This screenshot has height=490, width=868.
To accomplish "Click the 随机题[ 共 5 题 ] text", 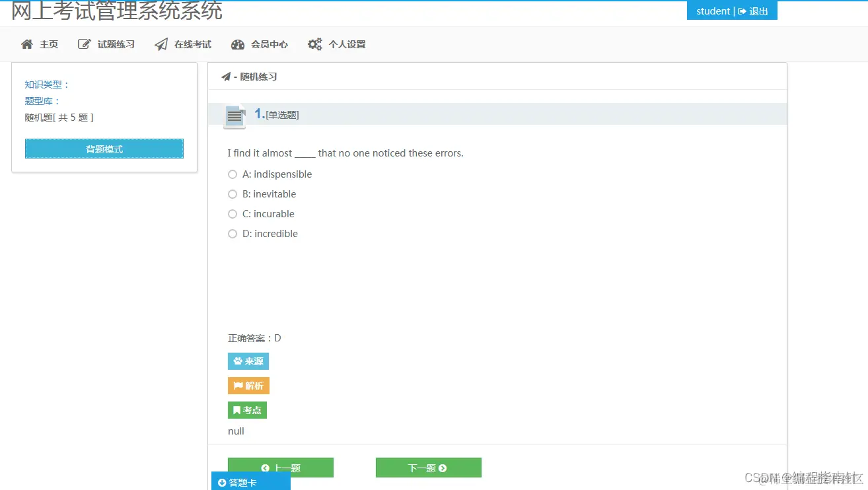I will 59,118.
